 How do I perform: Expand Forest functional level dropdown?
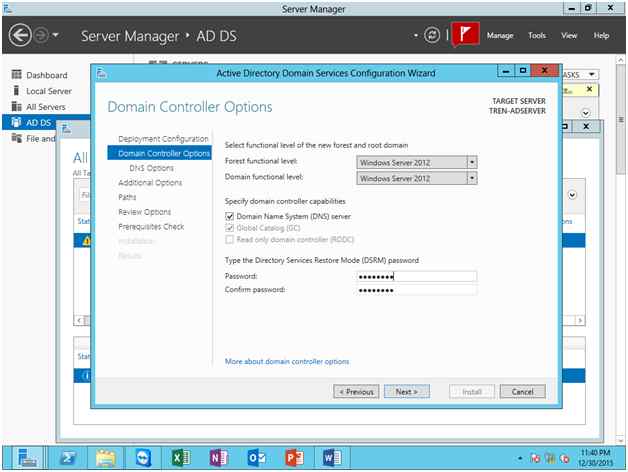tap(472, 162)
